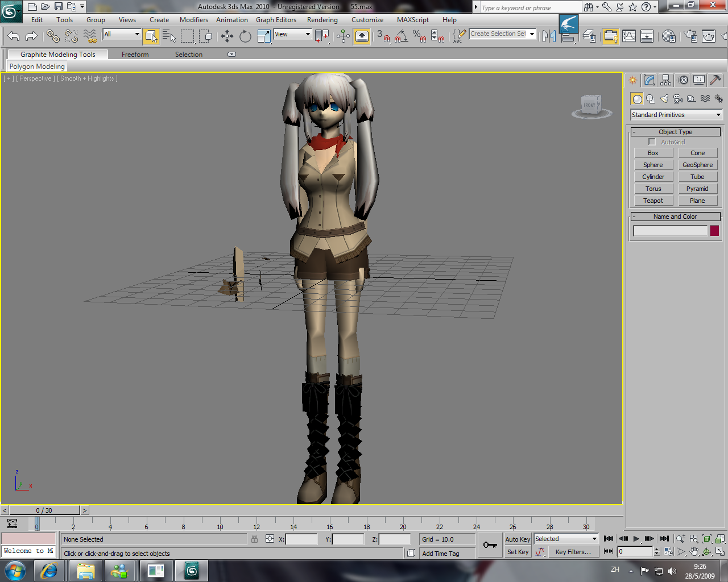Open the Standard Primitives dropdown
This screenshot has width=728, height=582.
676,115
